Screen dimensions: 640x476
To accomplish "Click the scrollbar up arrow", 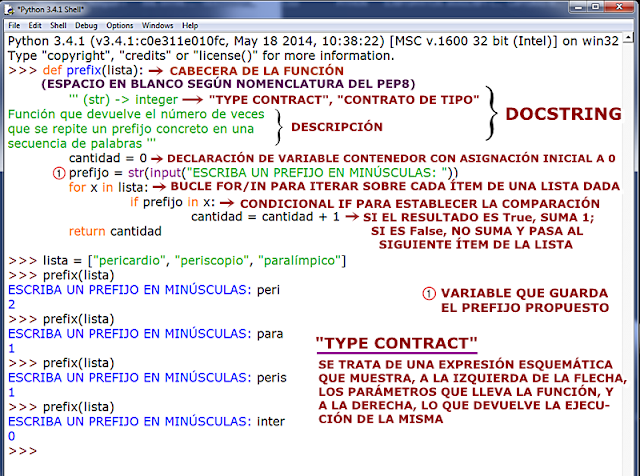I will tap(629, 38).
